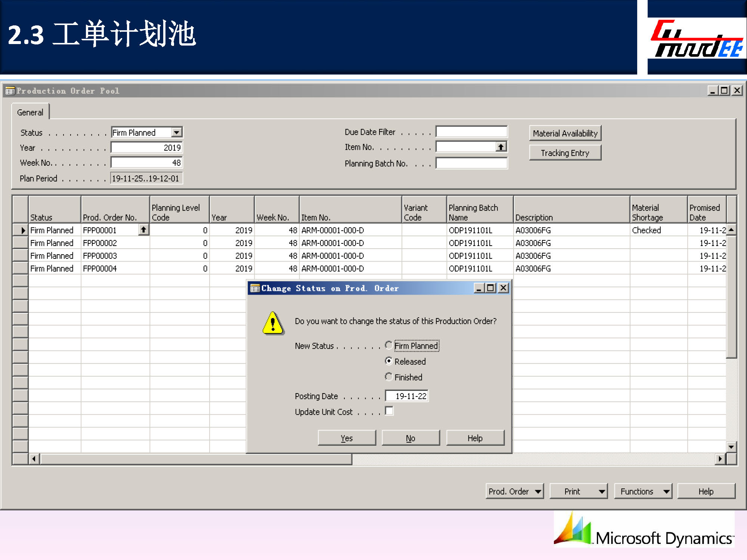This screenshot has height=560, width=747.
Task: Click the Item No. lookup arrow button
Action: point(501,147)
